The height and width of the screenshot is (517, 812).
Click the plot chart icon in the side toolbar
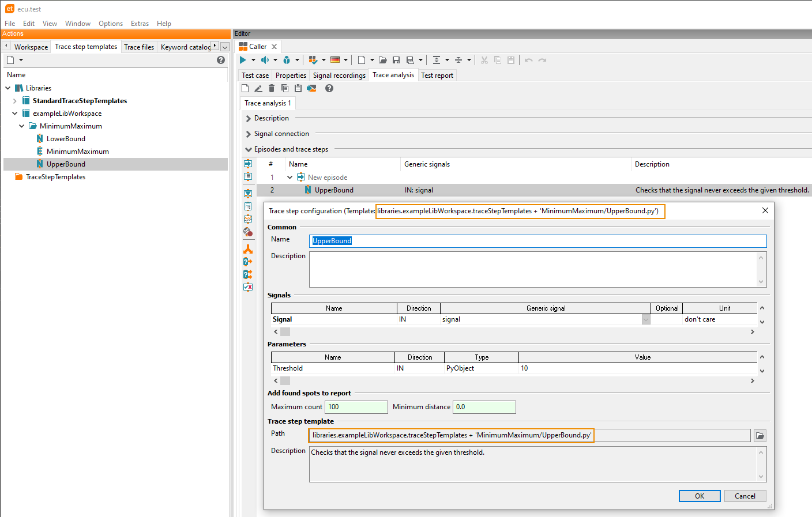[x=248, y=219]
